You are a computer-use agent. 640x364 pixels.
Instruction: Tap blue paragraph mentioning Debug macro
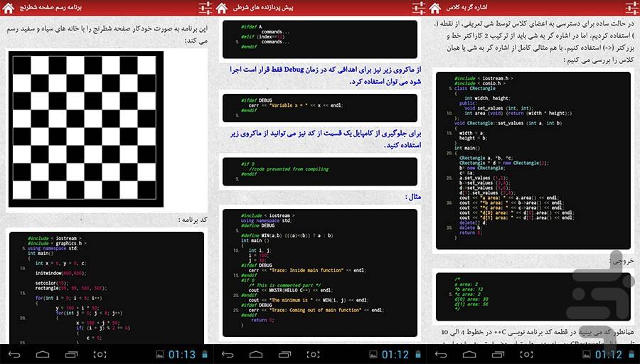click(x=325, y=75)
